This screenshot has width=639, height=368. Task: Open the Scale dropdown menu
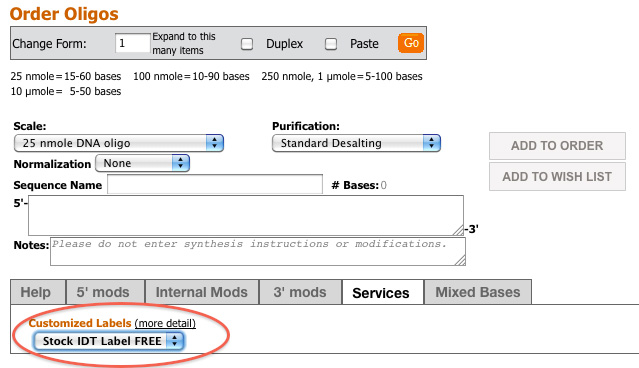tap(119, 143)
